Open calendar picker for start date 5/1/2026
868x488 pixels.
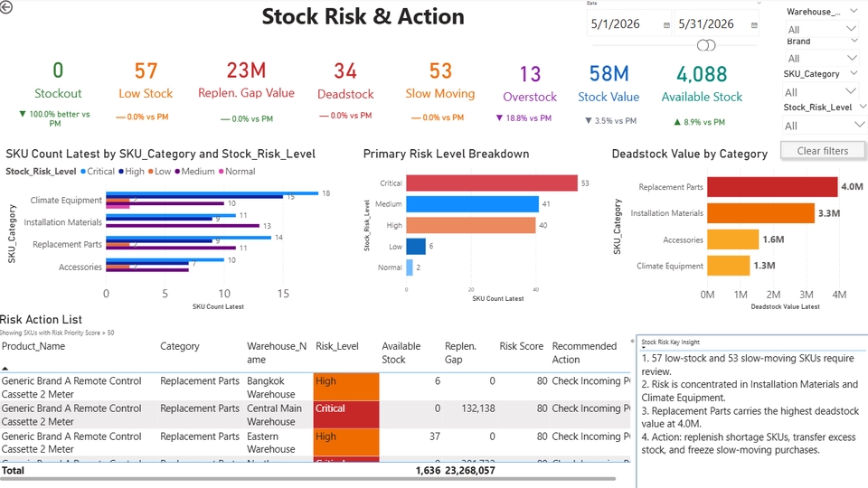pyautogui.click(x=666, y=25)
